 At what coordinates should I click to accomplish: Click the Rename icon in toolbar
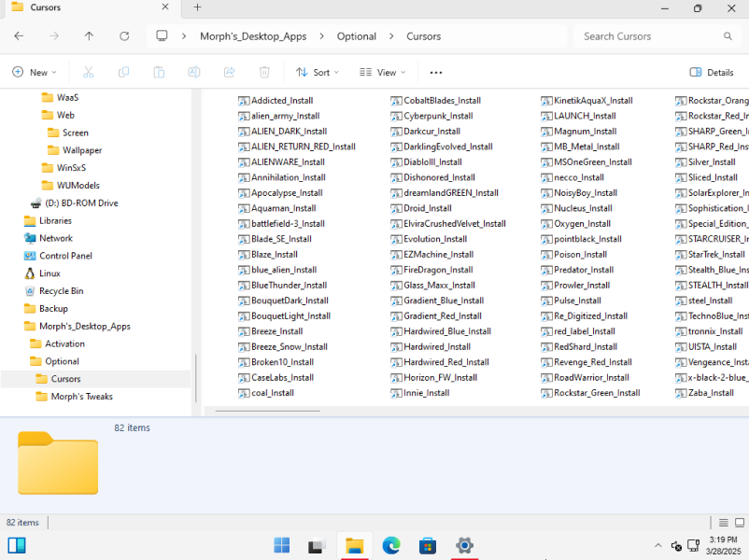[194, 73]
